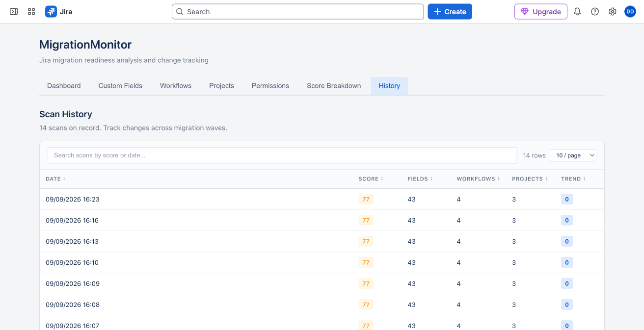This screenshot has height=330, width=644.
Task: Select scan date 09/09/2026 16:10
Action: [72, 263]
